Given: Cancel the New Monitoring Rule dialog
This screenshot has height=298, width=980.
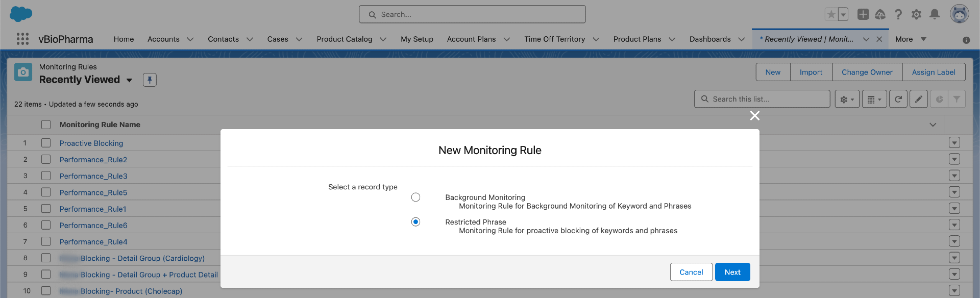Looking at the screenshot, I should click(x=691, y=272).
